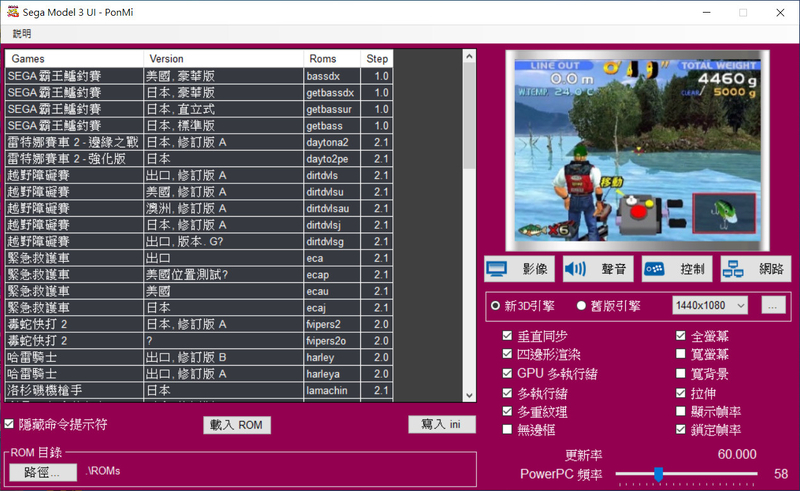Click the ... button beside the resolution dropdown

(773, 305)
